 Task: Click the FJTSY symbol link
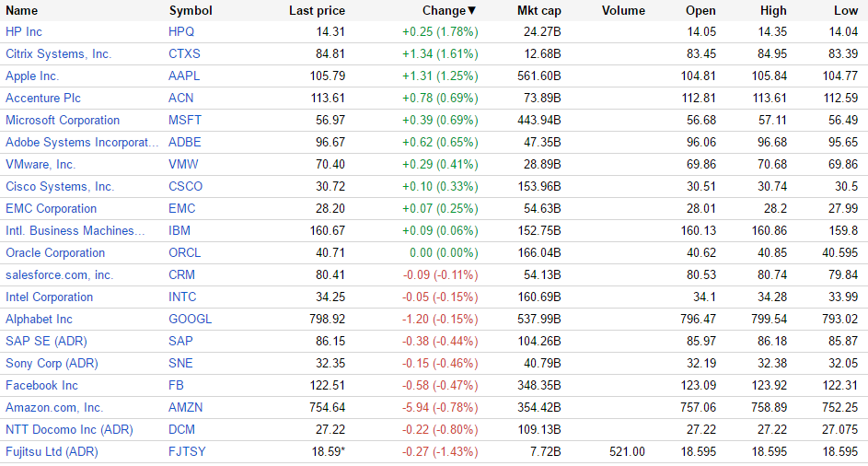coord(188,451)
